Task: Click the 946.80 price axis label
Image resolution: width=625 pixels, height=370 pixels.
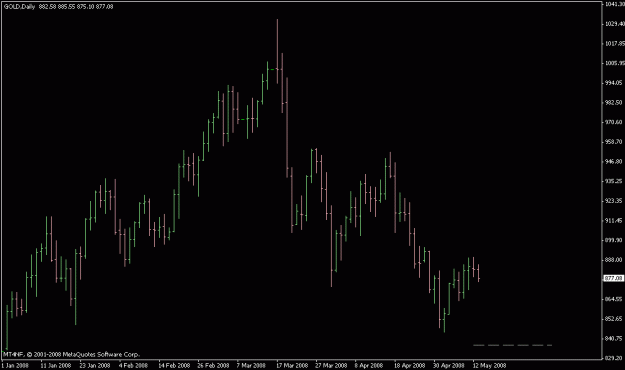Action: click(614, 161)
